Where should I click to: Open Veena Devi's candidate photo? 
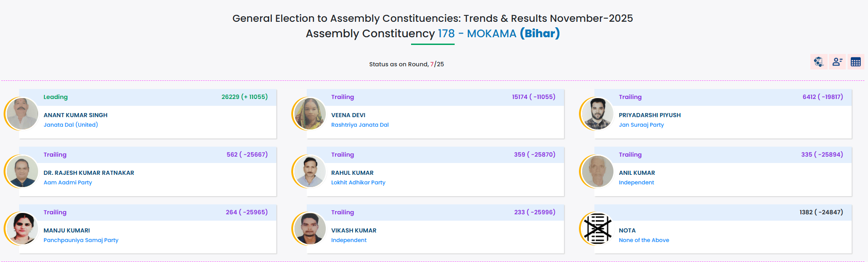pyautogui.click(x=310, y=114)
